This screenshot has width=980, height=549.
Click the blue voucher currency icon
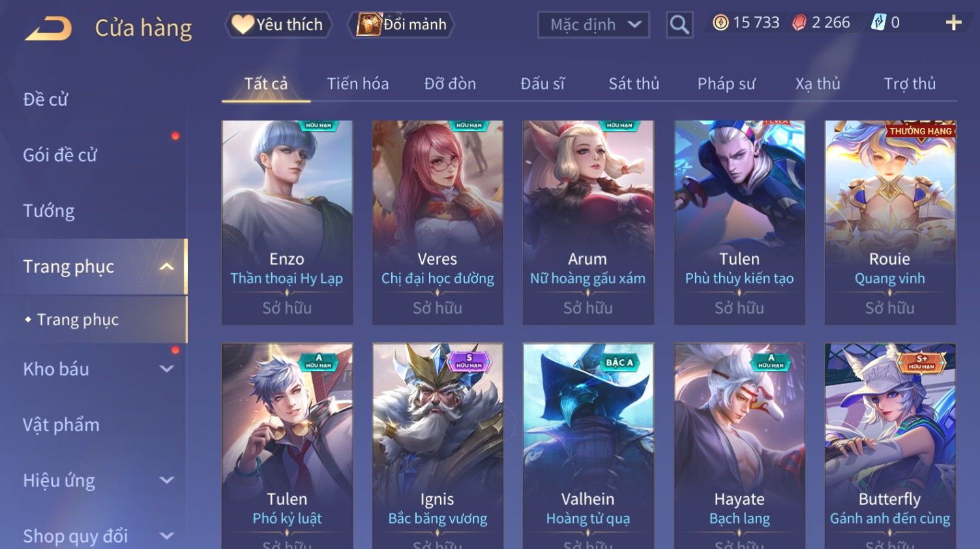pos(878,23)
